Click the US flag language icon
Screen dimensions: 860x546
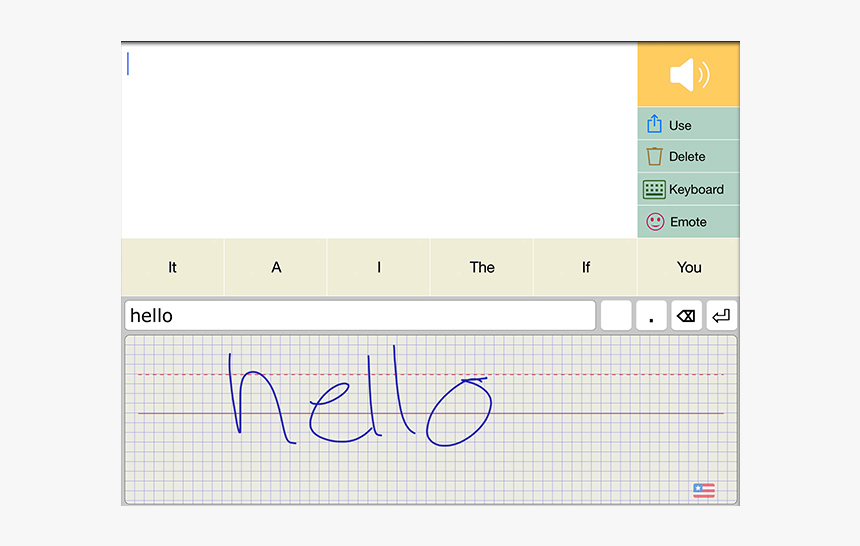(x=704, y=490)
